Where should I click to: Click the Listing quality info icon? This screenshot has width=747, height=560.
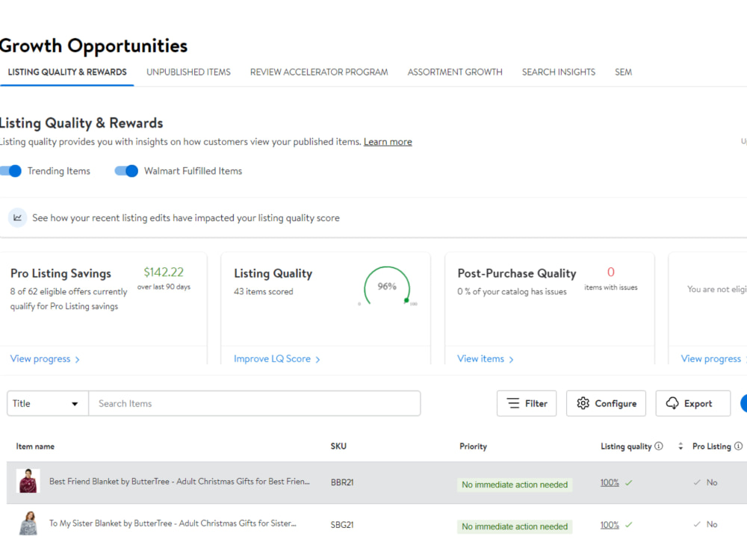pos(659,447)
